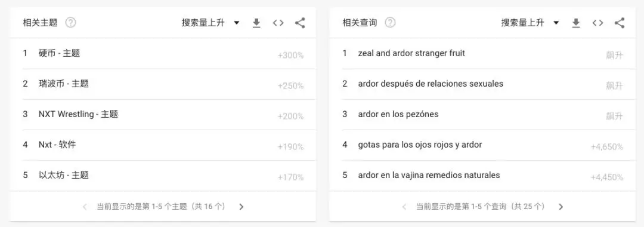This screenshot has width=644, height=227.
Task: Open the 以太坊 - 主题 topic
Action: pyautogui.click(x=163, y=175)
